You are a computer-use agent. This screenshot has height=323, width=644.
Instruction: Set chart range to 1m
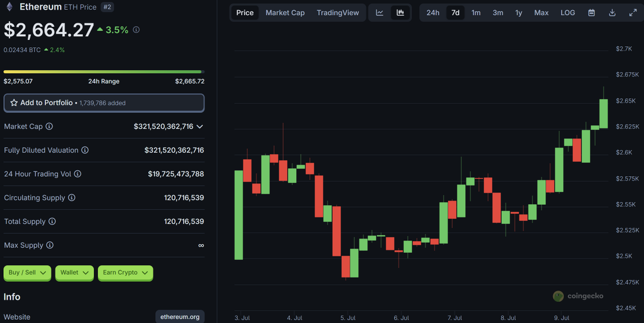tap(476, 12)
